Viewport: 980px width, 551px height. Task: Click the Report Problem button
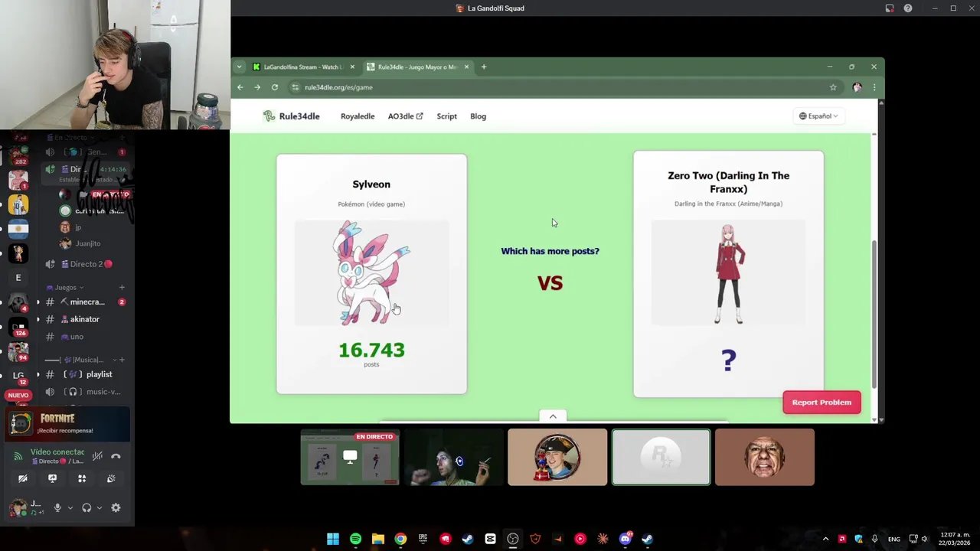tap(822, 403)
